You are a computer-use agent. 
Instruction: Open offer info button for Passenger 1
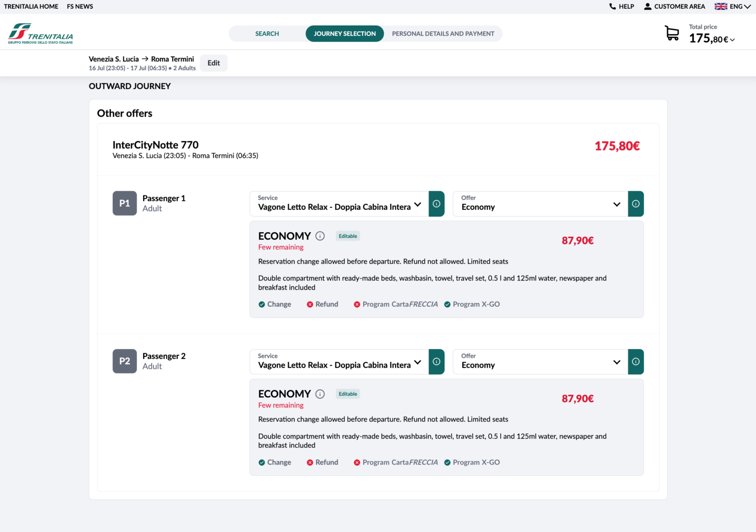pos(636,204)
